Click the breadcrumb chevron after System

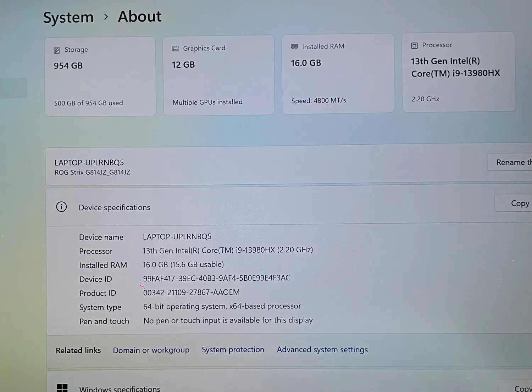[x=106, y=17]
